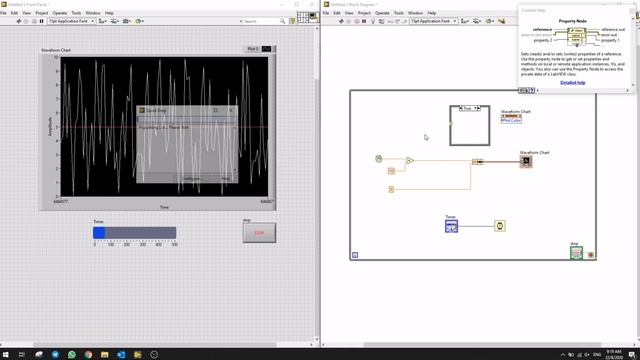Open Align Objects dropdown in Block Diagram
This screenshot has height=360, width=640.
(x=464, y=21)
